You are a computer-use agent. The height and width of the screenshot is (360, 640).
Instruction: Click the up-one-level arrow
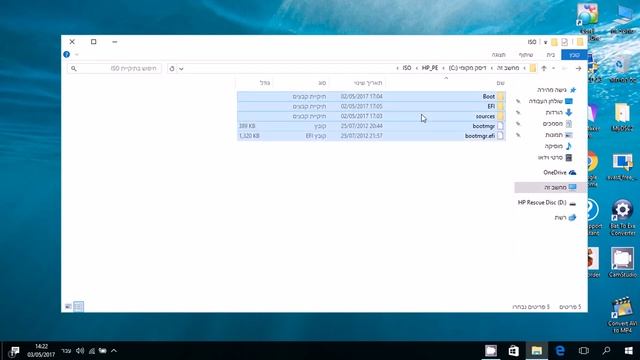click(x=544, y=69)
